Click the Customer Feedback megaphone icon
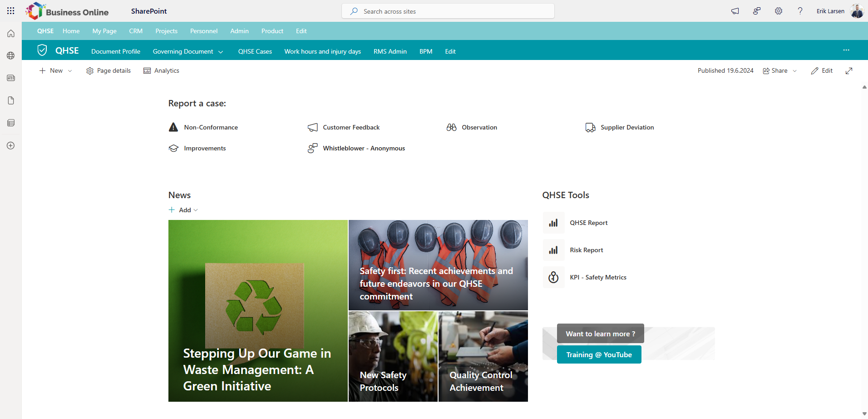The width and height of the screenshot is (868, 419). 312,127
